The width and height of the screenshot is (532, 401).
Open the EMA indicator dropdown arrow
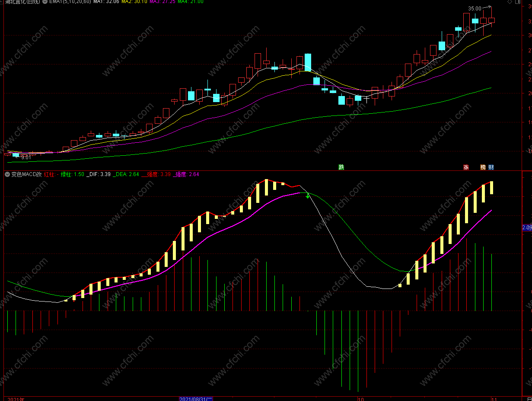click(45, 2)
